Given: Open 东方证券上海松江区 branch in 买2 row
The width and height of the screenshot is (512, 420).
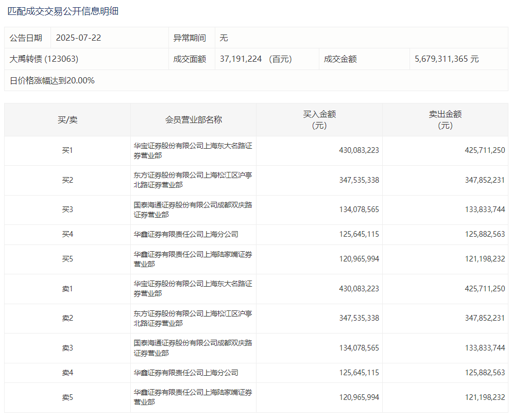Looking at the screenshot, I should (193, 180).
